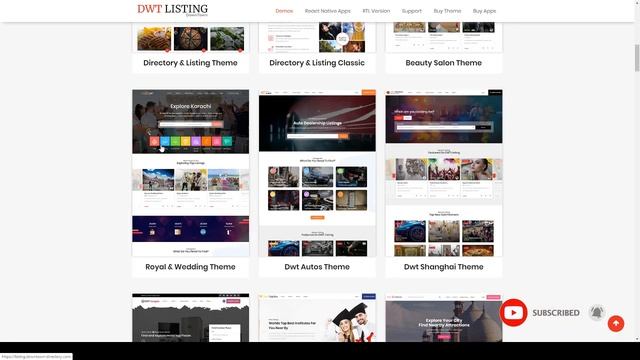Click the SUBSCRIBED label
The image size is (640, 360).
coord(556,313)
